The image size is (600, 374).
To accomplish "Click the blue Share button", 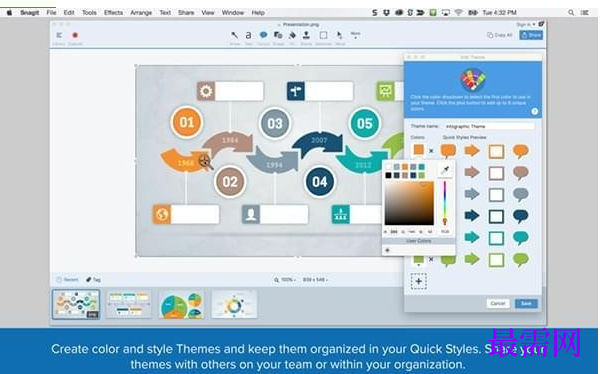I will 531,35.
